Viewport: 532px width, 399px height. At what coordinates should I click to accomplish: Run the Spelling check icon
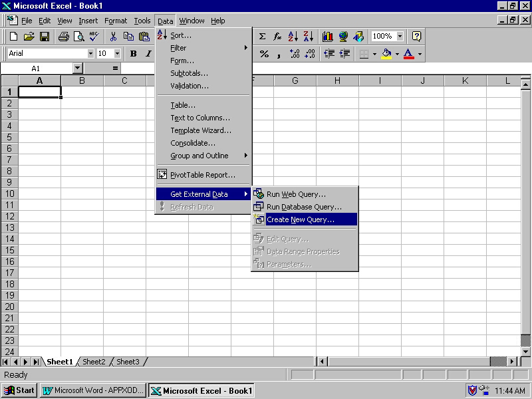click(94, 37)
